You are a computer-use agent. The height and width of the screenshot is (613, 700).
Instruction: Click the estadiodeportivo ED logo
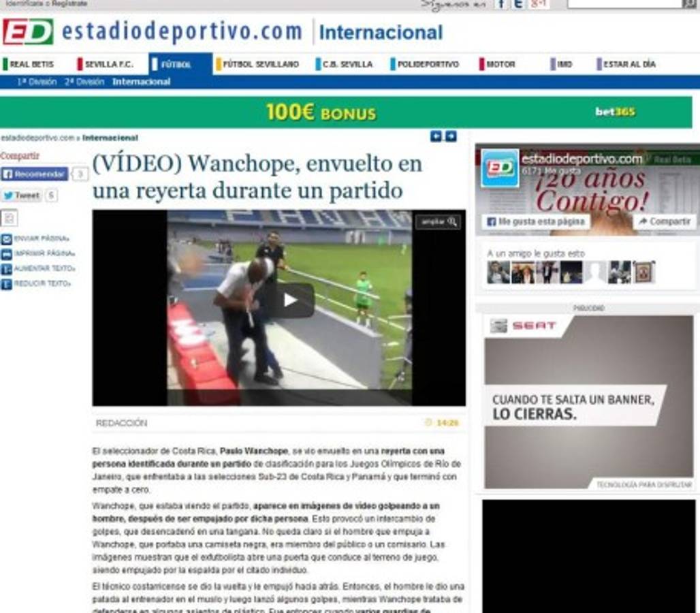click(28, 32)
